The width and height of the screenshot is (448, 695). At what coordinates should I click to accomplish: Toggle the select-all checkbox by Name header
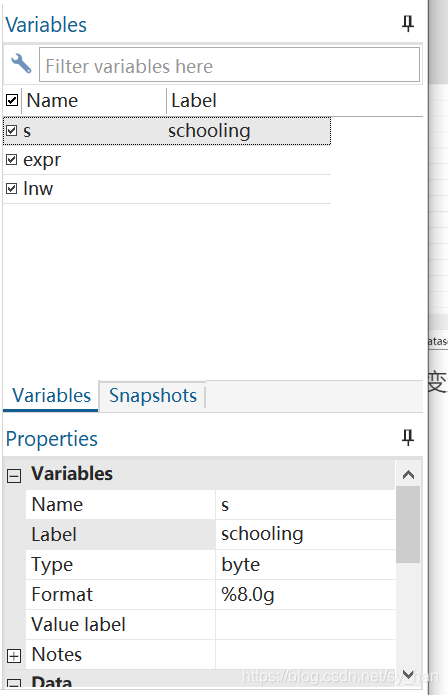tap(12, 100)
